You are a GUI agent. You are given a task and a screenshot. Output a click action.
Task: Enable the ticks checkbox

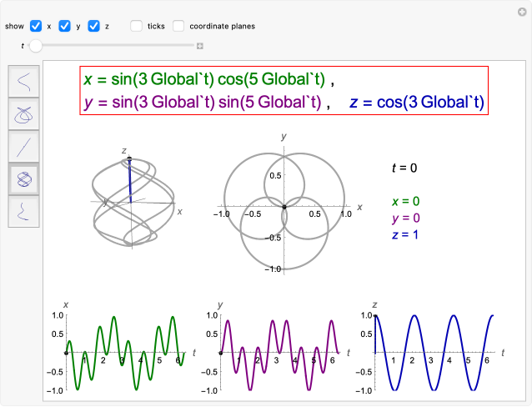point(137,26)
